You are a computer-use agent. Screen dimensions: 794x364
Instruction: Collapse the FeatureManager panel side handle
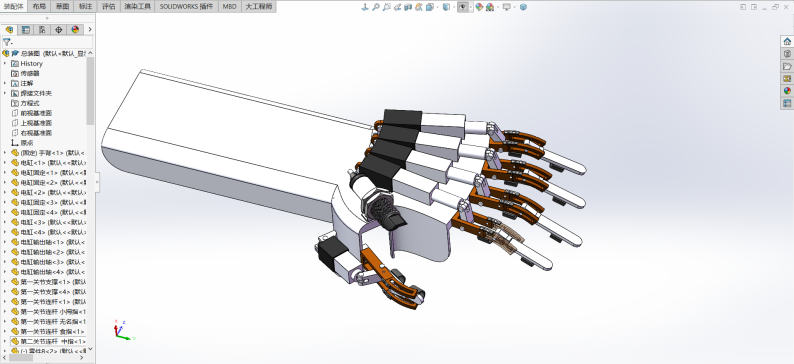click(97, 181)
